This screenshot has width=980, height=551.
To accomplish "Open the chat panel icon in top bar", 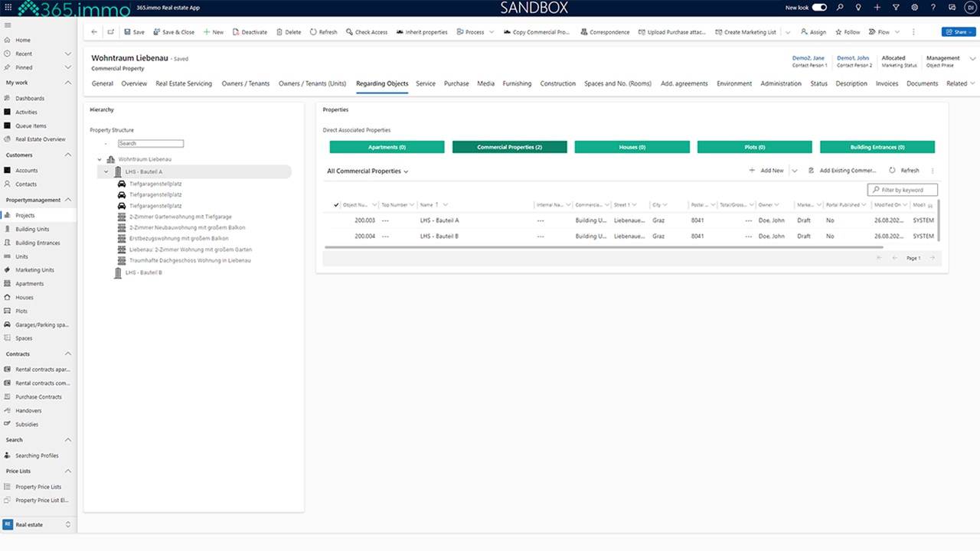I will coord(951,8).
